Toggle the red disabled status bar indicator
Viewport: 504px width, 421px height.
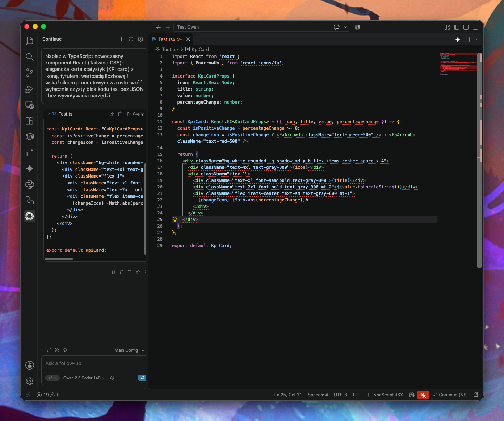(423, 395)
